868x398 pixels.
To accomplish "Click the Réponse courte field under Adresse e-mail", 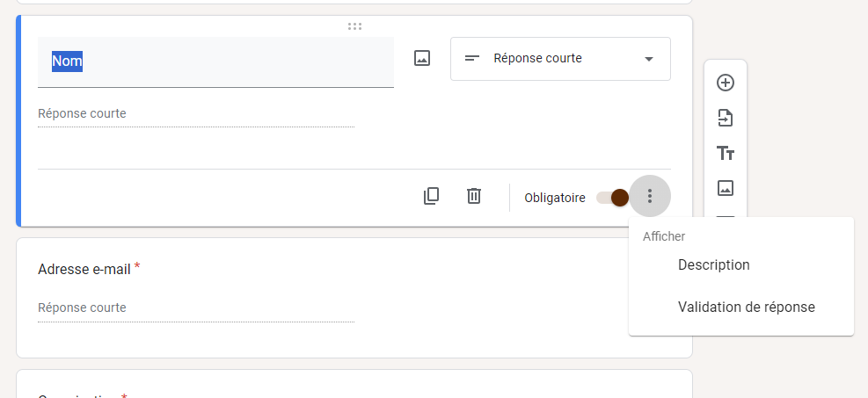I will click(195, 308).
